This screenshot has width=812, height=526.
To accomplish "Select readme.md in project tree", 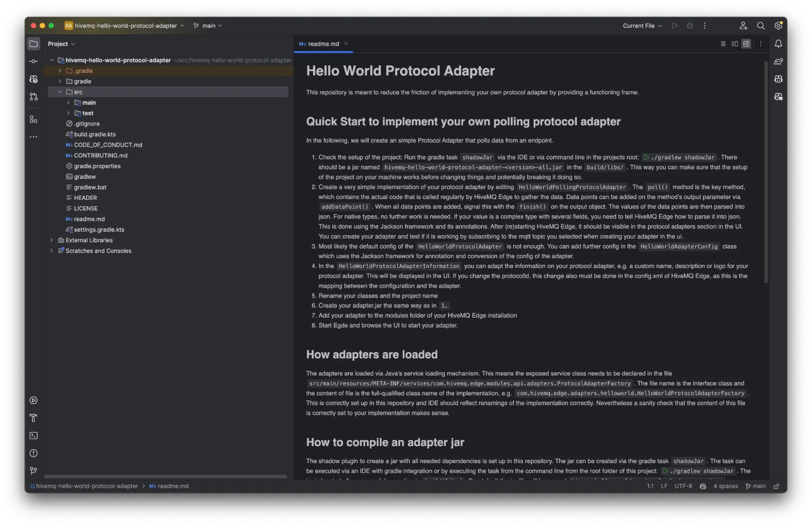I will (x=89, y=219).
